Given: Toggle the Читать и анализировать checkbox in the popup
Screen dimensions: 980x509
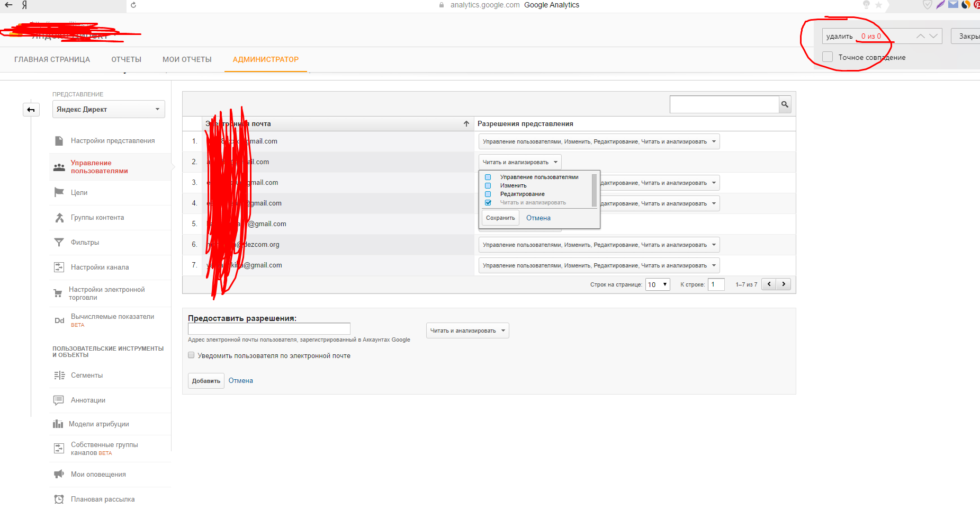Looking at the screenshot, I should tap(488, 203).
